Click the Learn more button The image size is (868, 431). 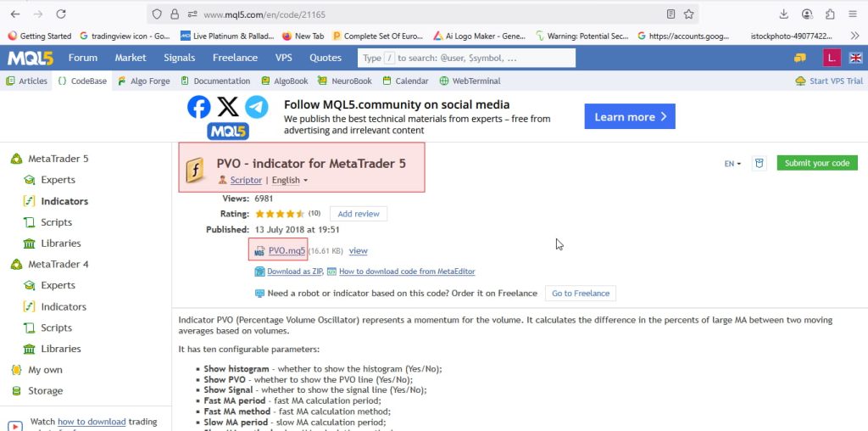pos(630,116)
